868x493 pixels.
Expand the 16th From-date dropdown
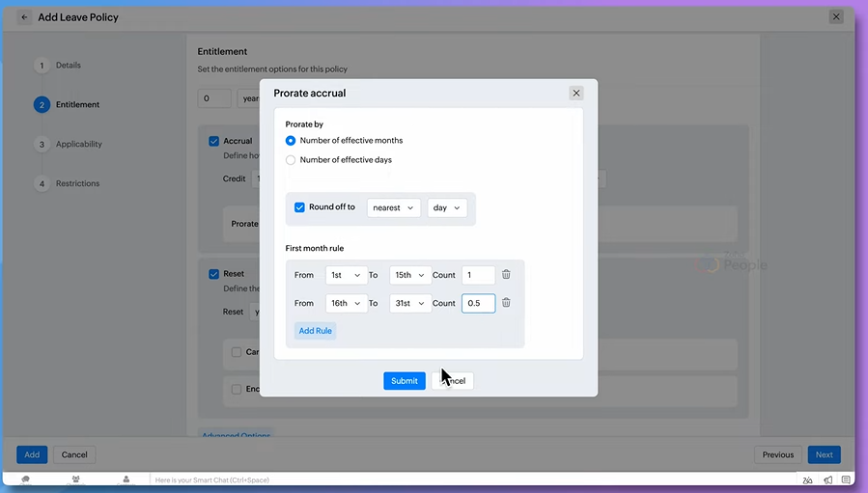coord(346,303)
